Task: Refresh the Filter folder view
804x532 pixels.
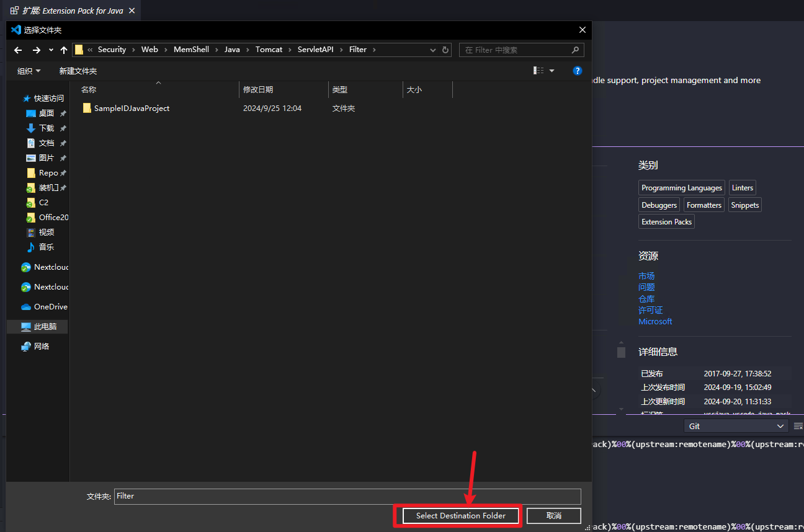Action: [445, 50]
